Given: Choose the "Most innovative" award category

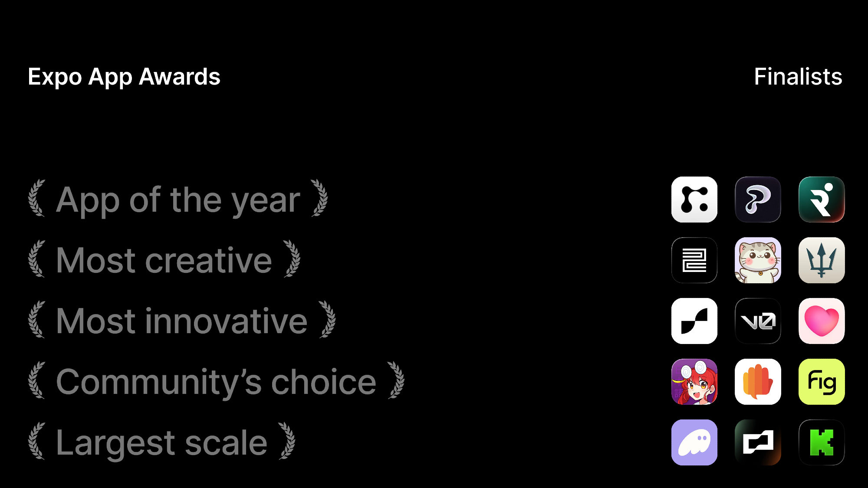Looking at the screenshot, I should [x=181, y=321].
